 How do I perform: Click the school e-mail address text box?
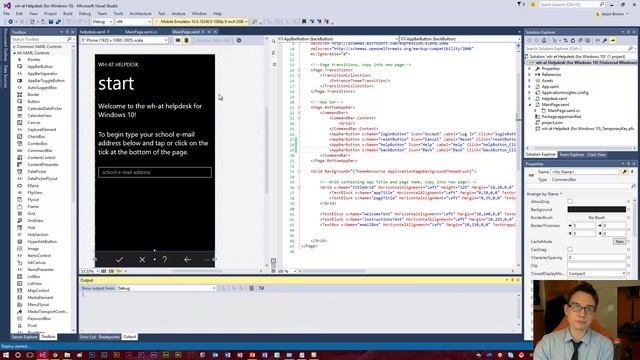coord(155,172)
